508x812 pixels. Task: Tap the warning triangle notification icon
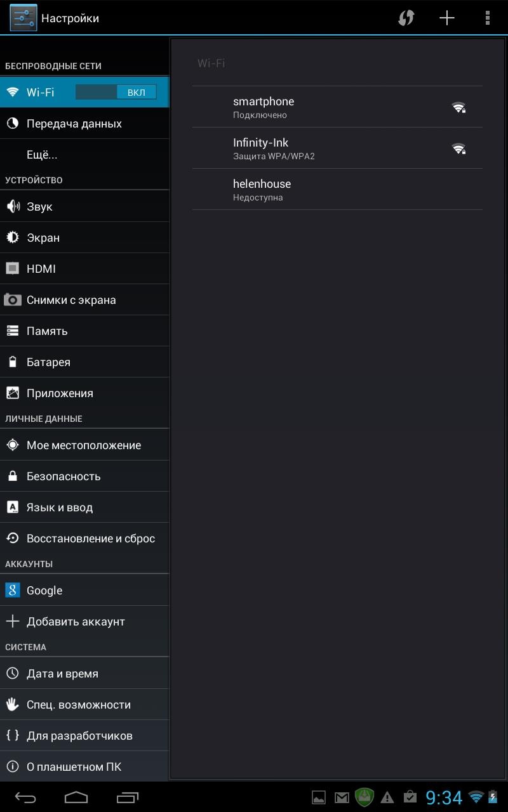click(387, 797)
